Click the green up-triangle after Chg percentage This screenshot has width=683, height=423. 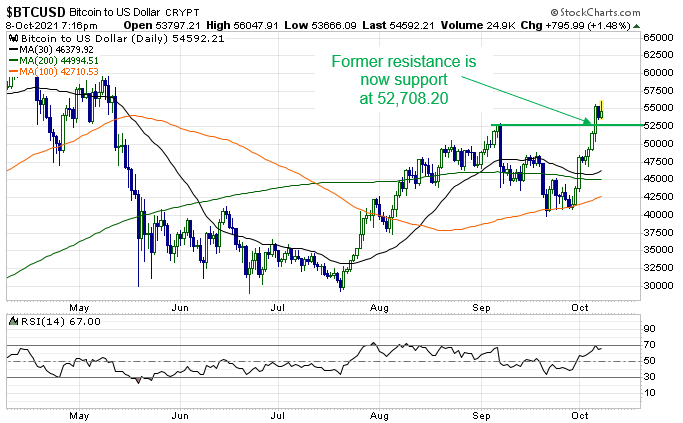coord(636,26)
